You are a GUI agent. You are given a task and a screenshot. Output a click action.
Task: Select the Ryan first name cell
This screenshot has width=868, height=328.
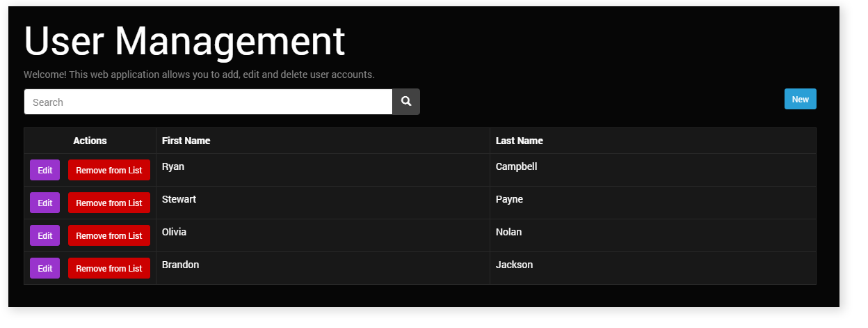[x=173, y=166]
